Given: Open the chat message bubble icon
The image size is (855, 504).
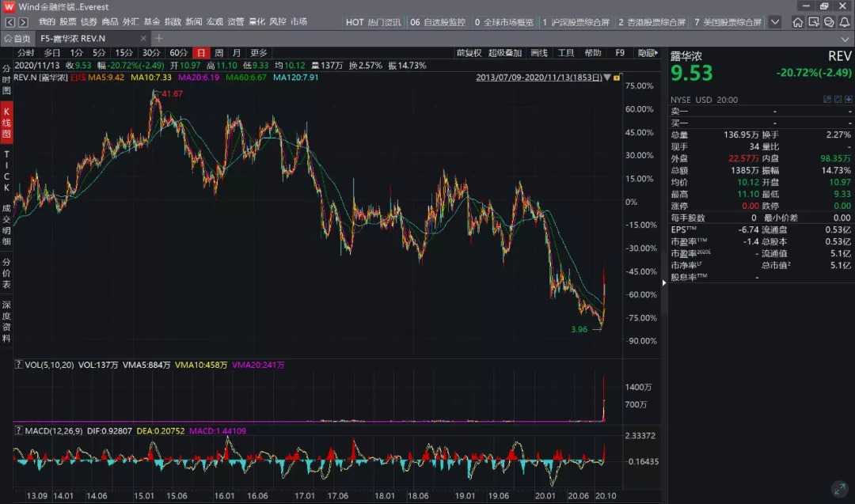Looking at the screenshot, I should click(829, 22).
